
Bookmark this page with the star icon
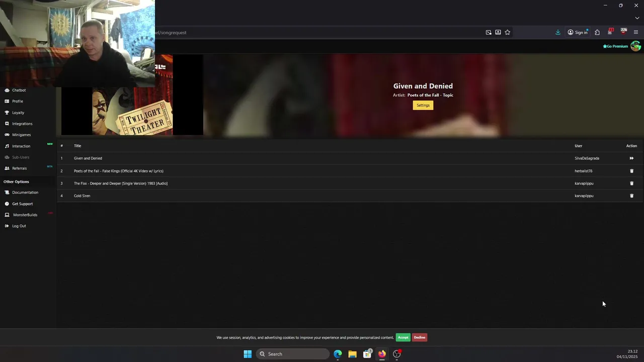pyautogui.click(x=508, y=33)
